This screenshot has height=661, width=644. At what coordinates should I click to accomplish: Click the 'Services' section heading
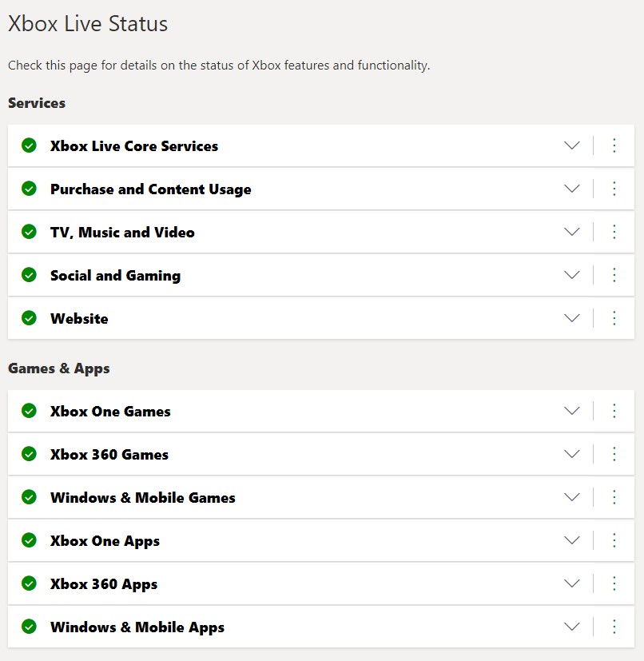[x=37, y=103]
